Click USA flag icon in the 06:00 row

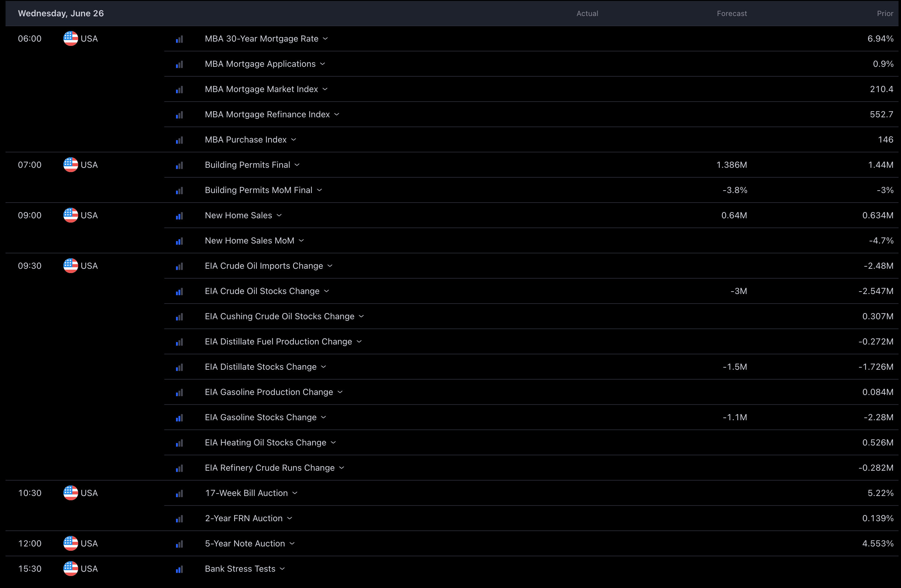pyautogui.click(x=70, y=38)
